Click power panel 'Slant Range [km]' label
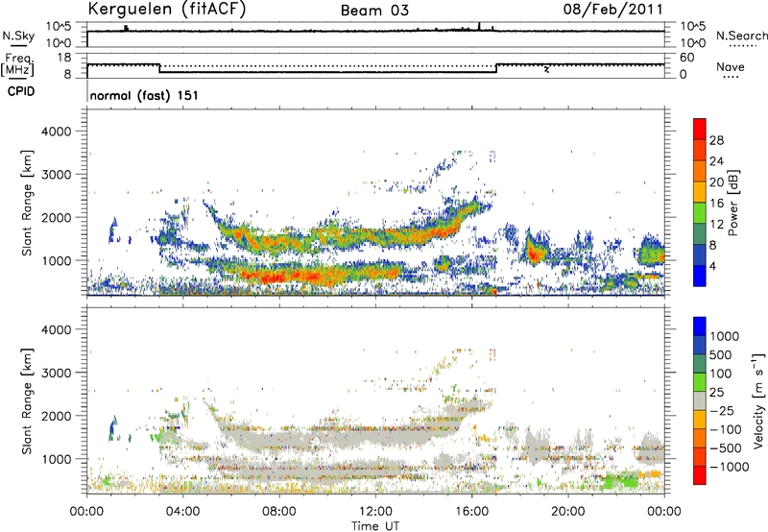Image resolution: width=768 pixels, height=532 pixels. (x=27, y=203)
